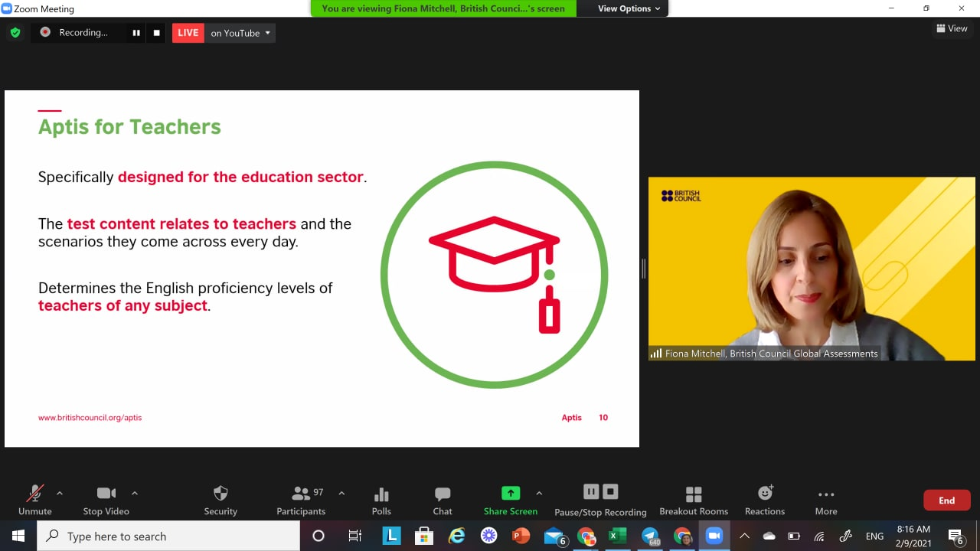Click OneDrive cloud tray icon

coord(769,536)
